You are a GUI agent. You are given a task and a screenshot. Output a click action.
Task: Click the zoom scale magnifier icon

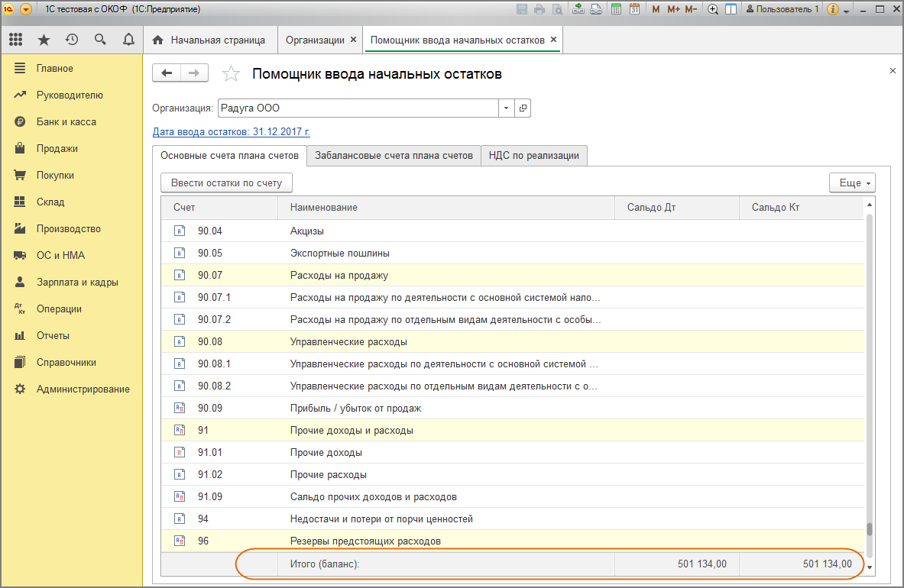coord(713,9)
